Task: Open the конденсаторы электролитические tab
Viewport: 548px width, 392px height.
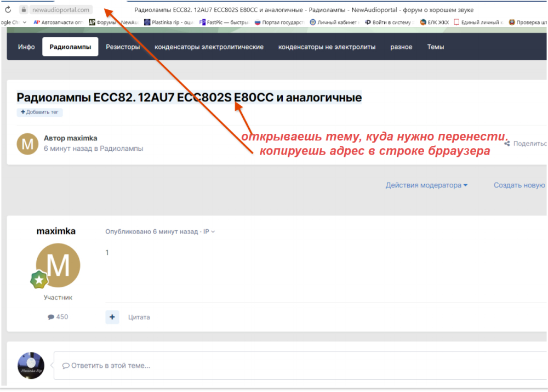Action: (x=209, y=47)
